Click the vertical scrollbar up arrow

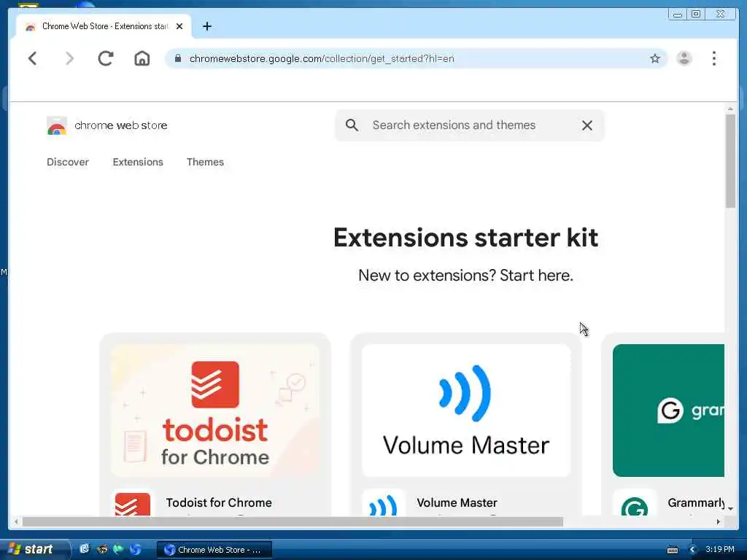point(730,109)
